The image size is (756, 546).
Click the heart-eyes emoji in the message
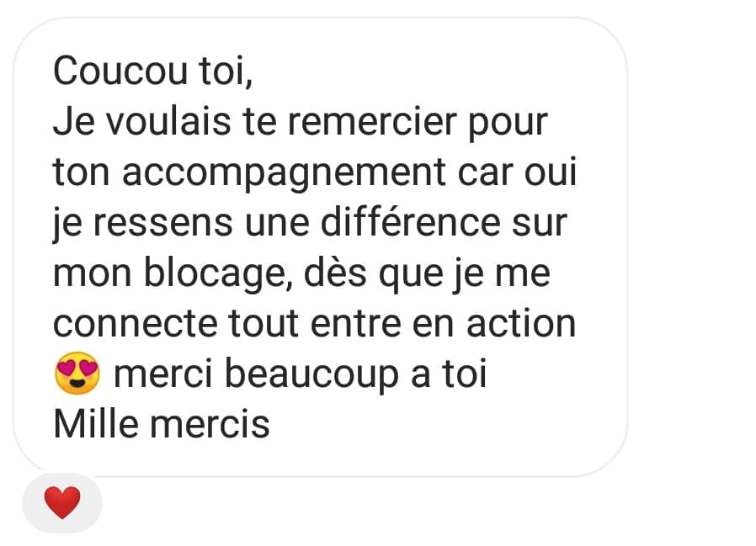pyautogui.click(x=77, y=374)
